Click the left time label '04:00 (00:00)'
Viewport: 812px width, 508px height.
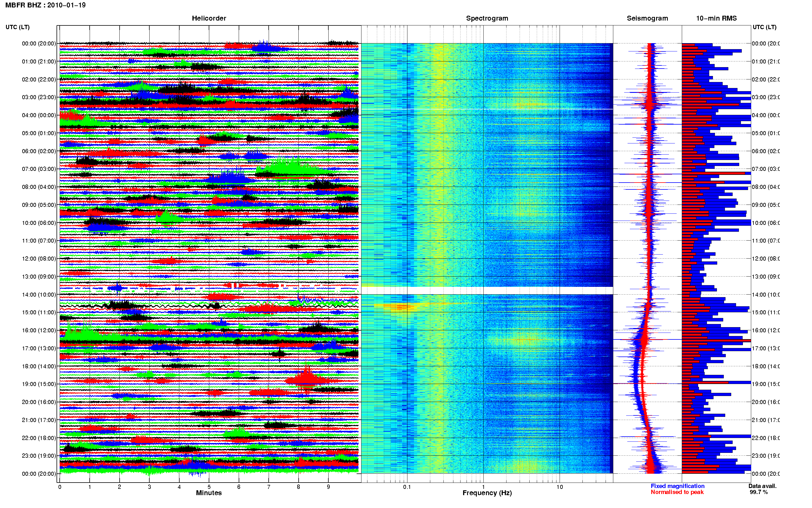click(x=39, y=115)
